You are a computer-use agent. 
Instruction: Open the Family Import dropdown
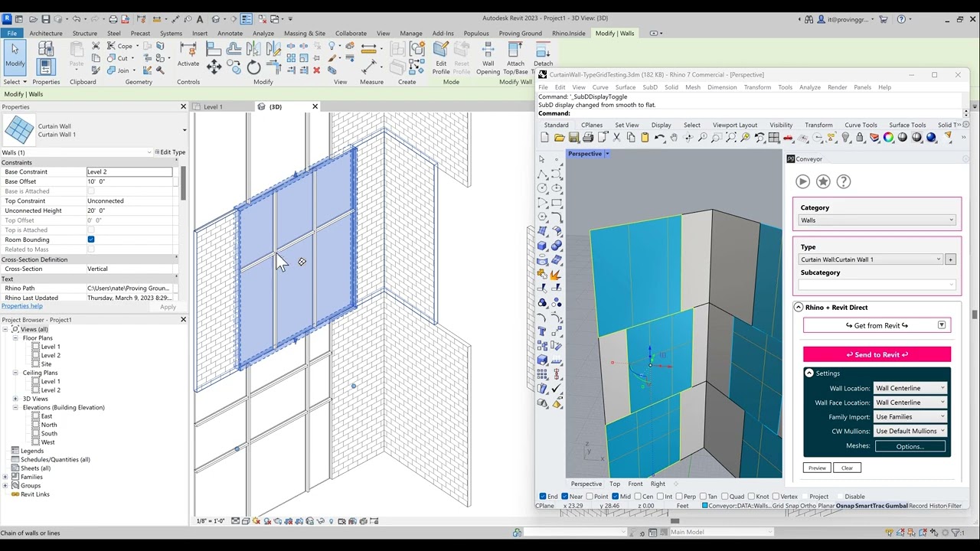coord(910,417)
